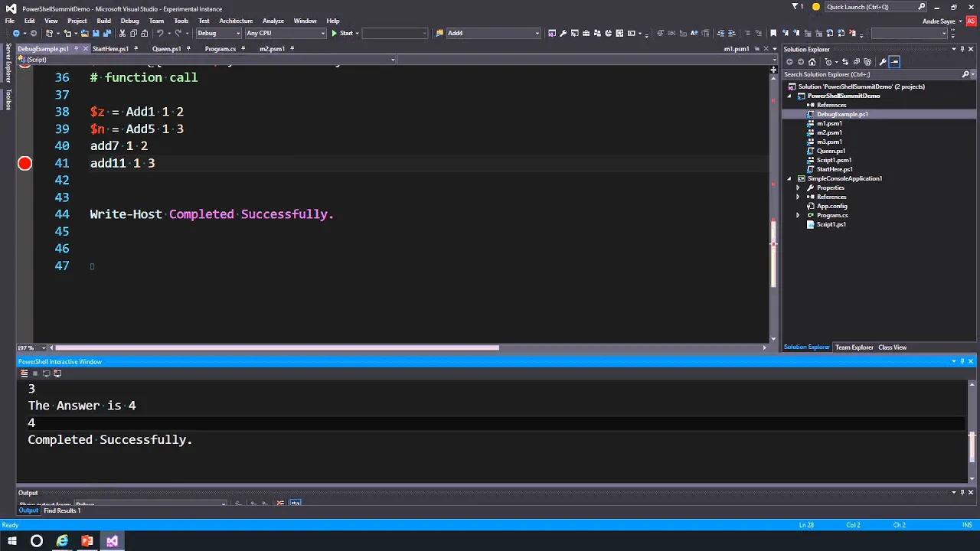Collapse the SimpleConsoleApplication1 project node
This screenshot has height=551, width=980.
789,178
